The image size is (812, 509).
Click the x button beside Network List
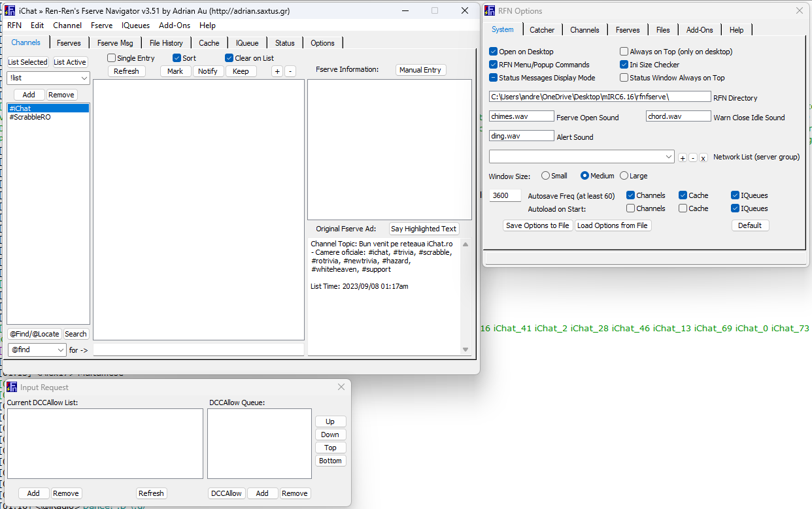click(x=703, y=157)
